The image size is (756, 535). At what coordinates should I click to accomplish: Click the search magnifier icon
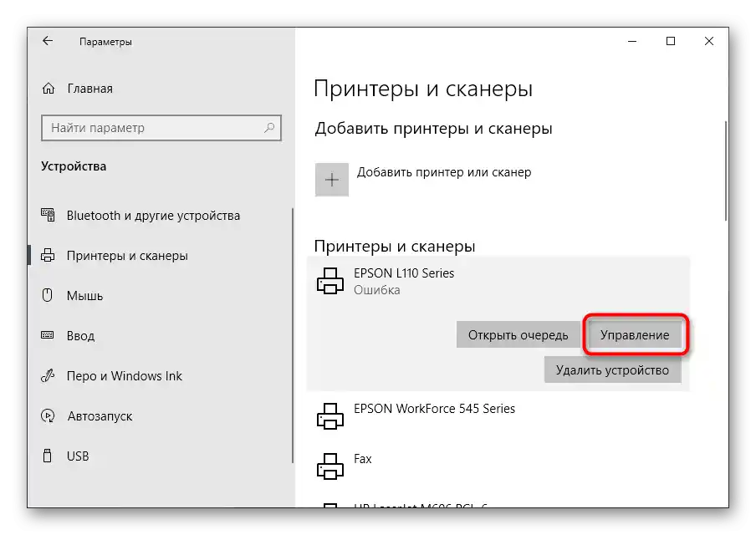click(x=269, y=128)
